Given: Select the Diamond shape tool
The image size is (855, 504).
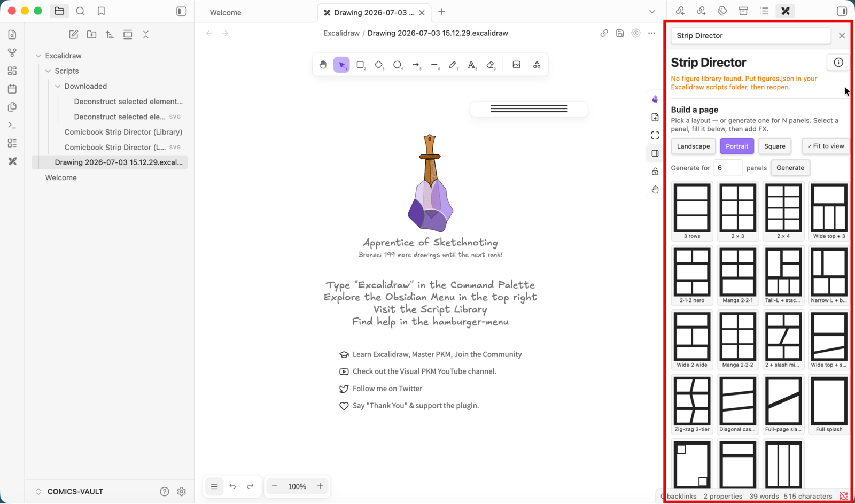Looking at the screenshot, I should pos(379,65).
